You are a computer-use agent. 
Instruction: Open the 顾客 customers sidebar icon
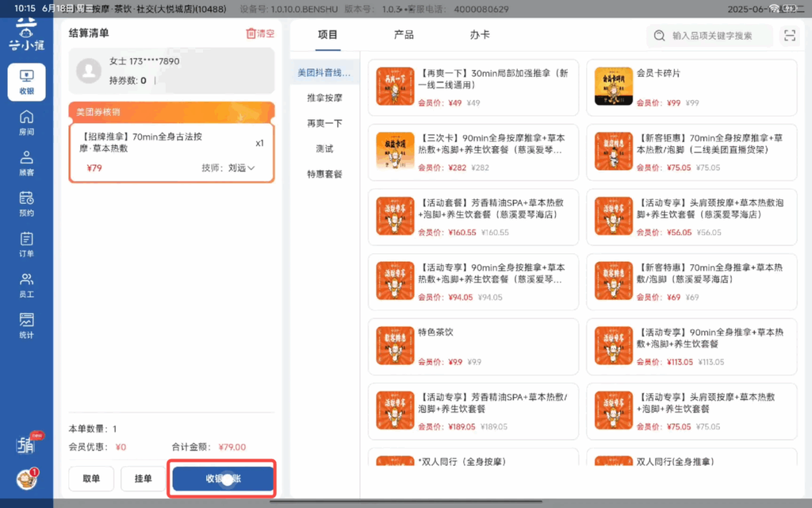26,164
